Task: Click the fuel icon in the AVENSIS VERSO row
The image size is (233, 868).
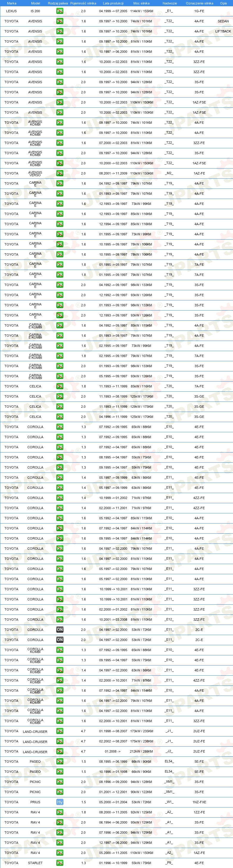Action: [x=60, y=173]
